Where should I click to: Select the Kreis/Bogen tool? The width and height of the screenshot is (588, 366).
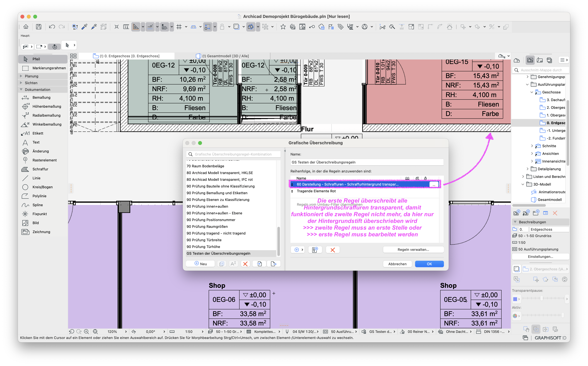[x=43, y=187]
